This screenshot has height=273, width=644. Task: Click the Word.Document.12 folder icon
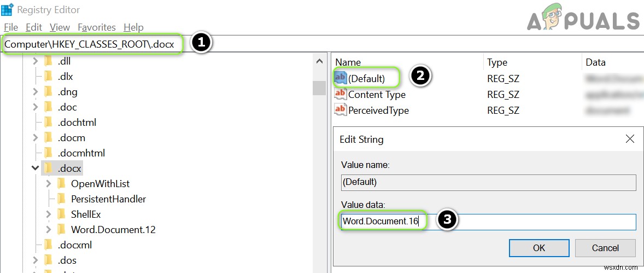(x=61, y=229)
